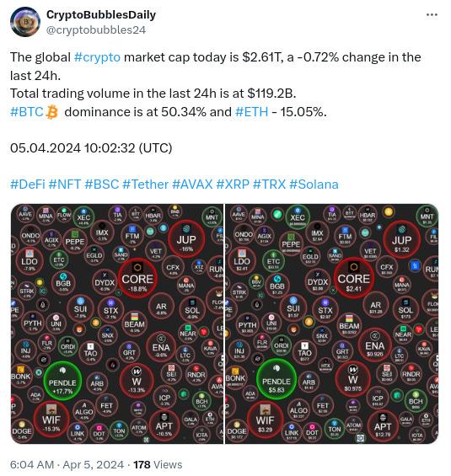Open the three-dot more options menu
The image size is (451, 476).
(x=432, y=14)
